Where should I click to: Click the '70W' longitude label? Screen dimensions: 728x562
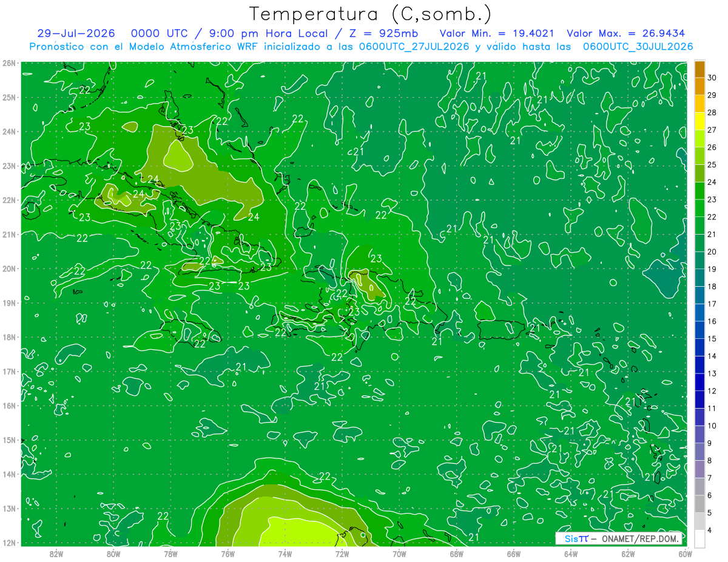[399, 554]
